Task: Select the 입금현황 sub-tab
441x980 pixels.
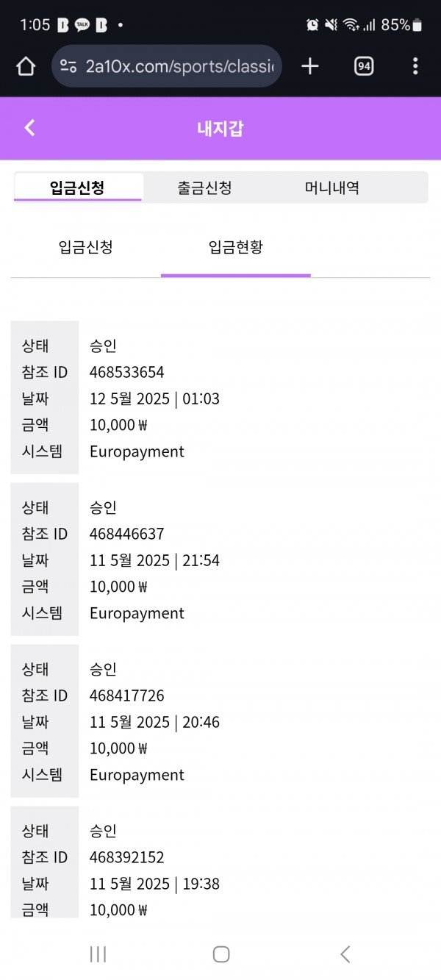Action: click(236, 247)
